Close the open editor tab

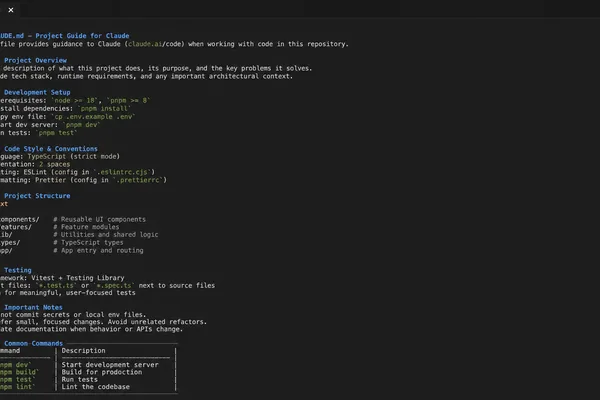[x=11, y=10]
